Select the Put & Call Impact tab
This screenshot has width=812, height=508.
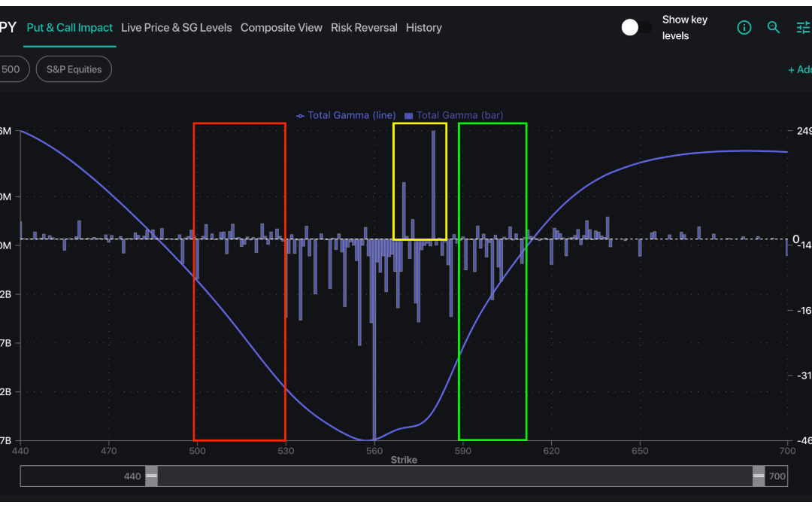click(x=69, y=27)
